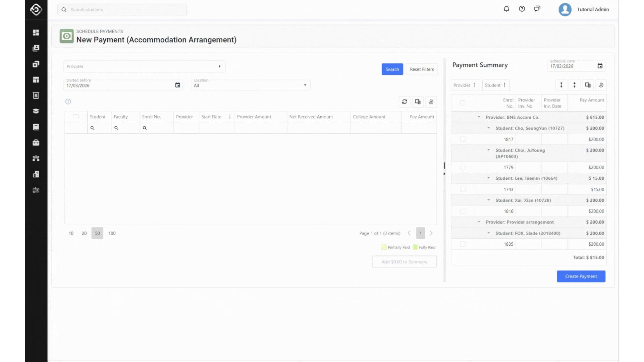Click the Reset Filters button
Image resolution: width=644 pixels, height=362 pixels.
click(x=422, y=69)
